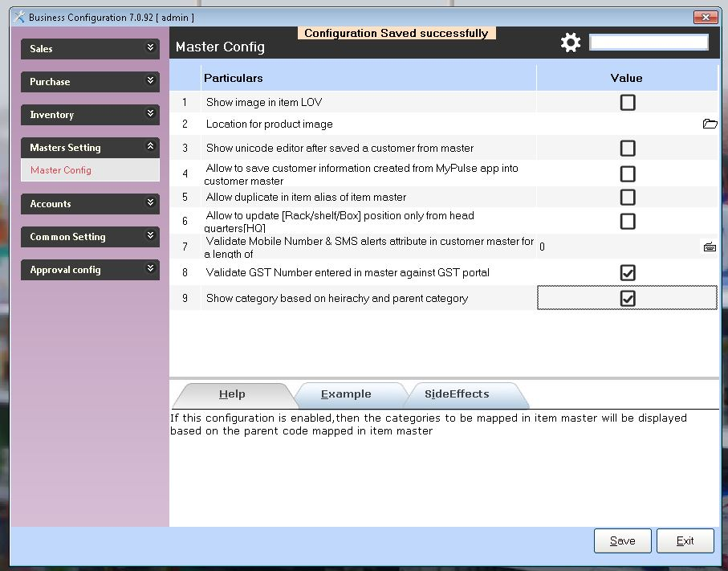Viewport: 728px width, 571px height.
Task: Click the application icon in title bar
Action: click(x=19, y=17)
